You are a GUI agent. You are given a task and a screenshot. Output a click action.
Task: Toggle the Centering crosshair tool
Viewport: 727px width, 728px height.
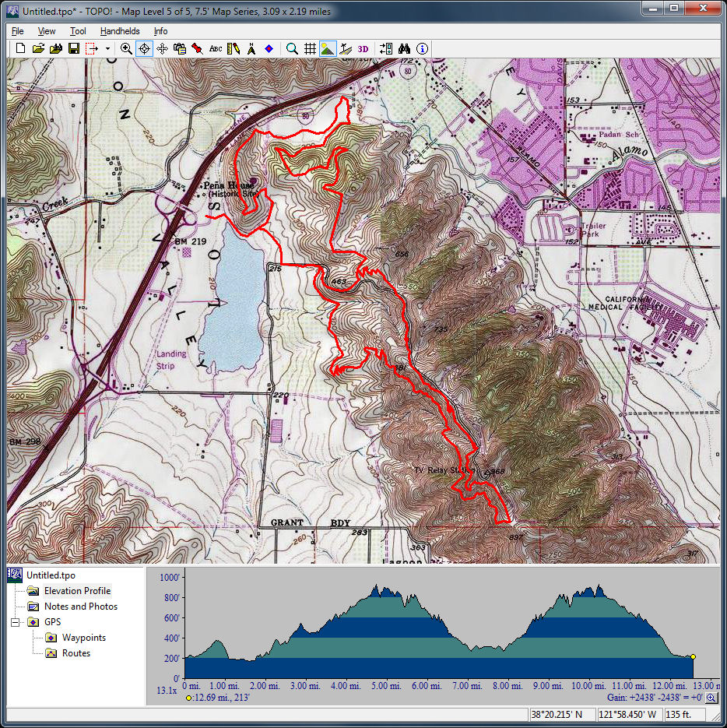(144, 48)
